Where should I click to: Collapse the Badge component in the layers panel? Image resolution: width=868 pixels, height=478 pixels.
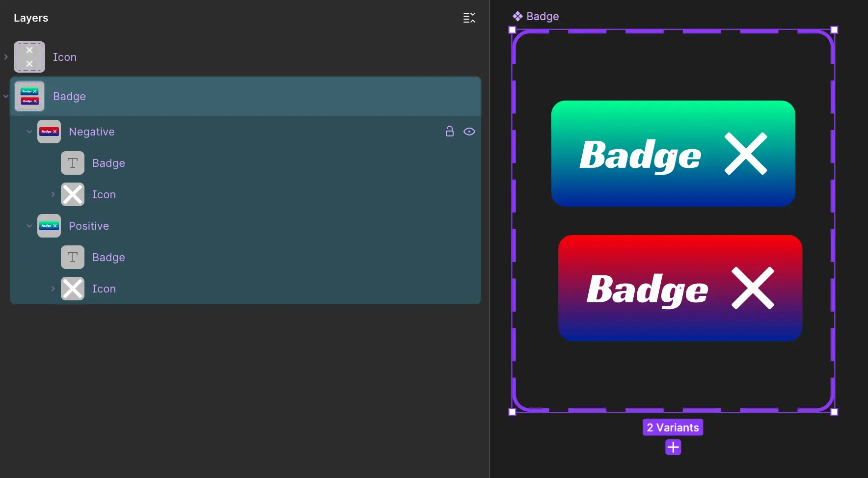coord(6,96)
